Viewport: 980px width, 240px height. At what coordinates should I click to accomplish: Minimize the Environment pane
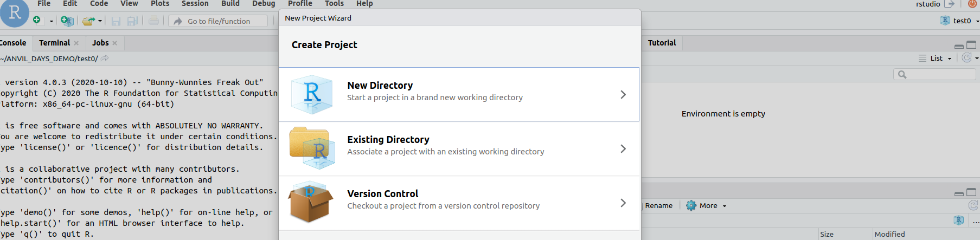pyautogui.click(x=959, y=46)
